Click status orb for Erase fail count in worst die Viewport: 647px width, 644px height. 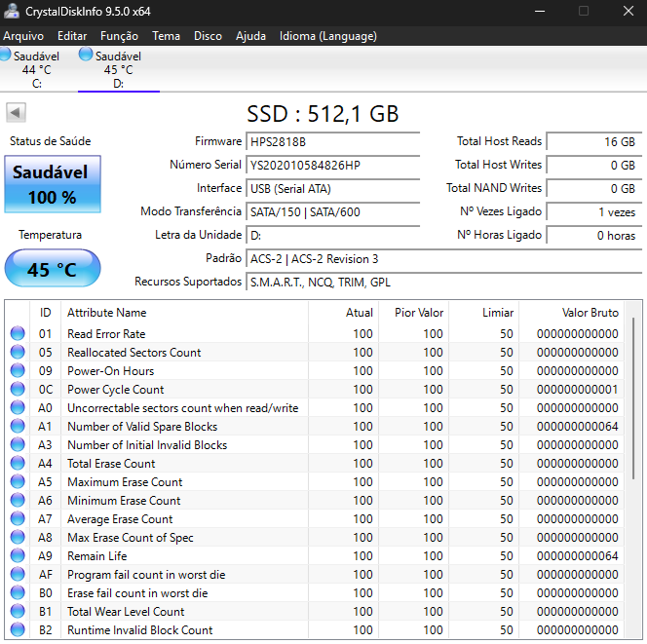point(18,592)
